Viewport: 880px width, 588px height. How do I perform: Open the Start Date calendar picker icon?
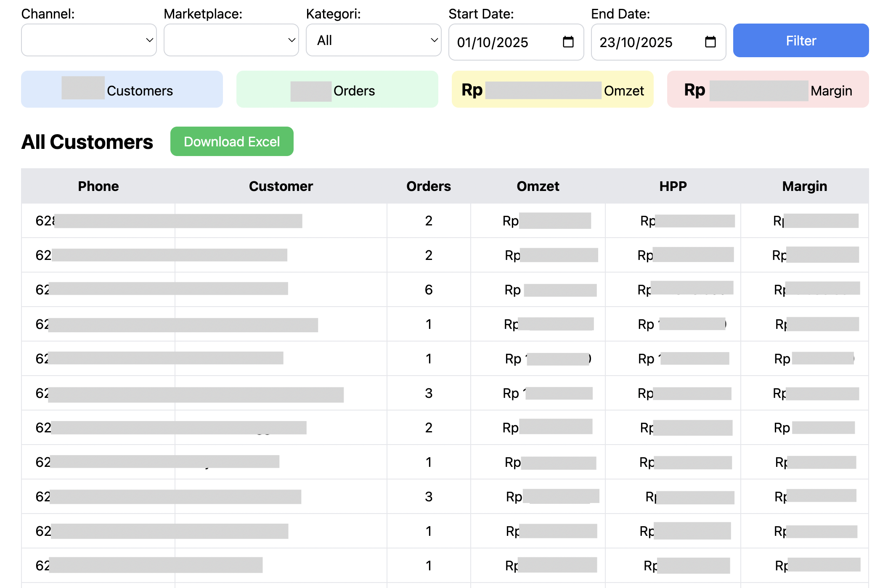[x=568, y=42]
